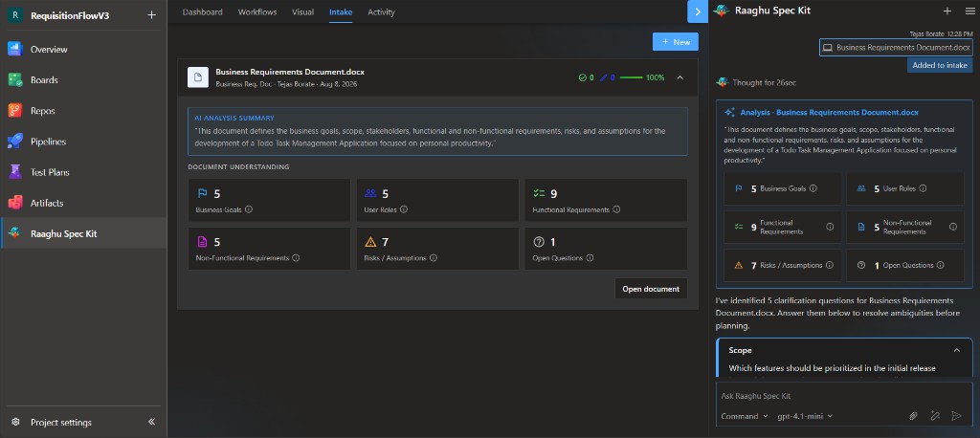Collapse the Scope question section
This screenshot has width=980, height=438.
[956, 351]
